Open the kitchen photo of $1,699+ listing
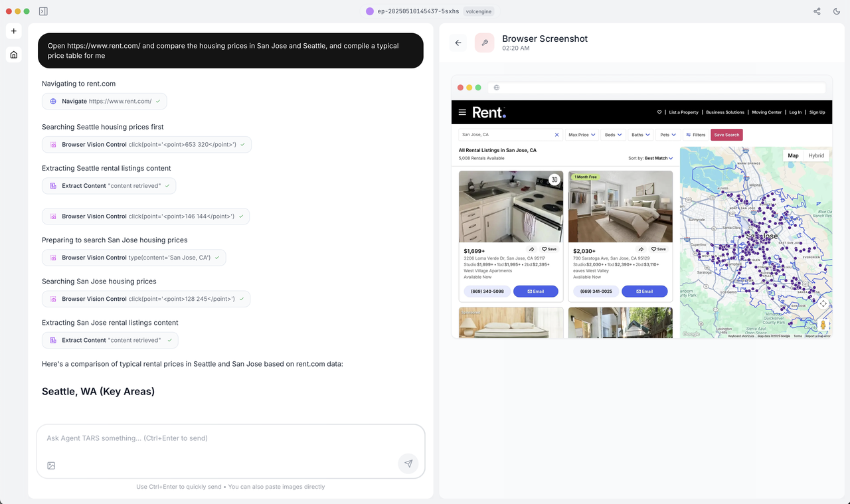 click(511, 207)
